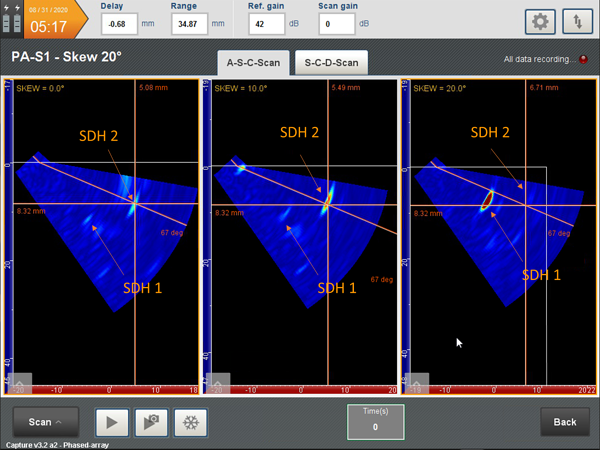Click the Time(s) counter box

pyautogui.click(x=375, y=422)
